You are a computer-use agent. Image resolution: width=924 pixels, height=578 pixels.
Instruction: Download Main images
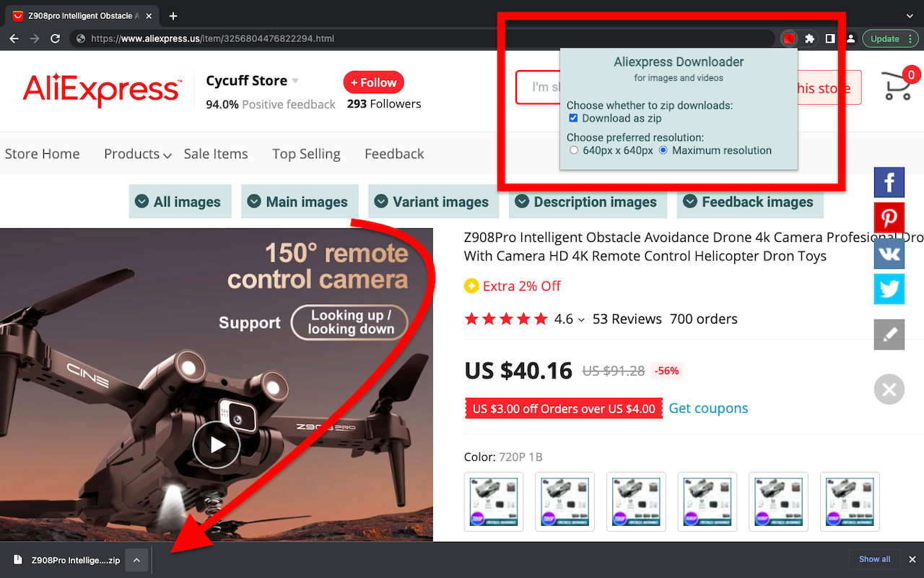300,202
